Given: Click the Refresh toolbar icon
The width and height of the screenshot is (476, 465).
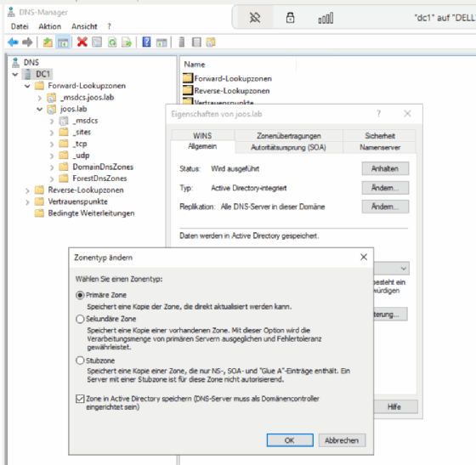Looking at the screenshot, I should [x=112, y=43].
